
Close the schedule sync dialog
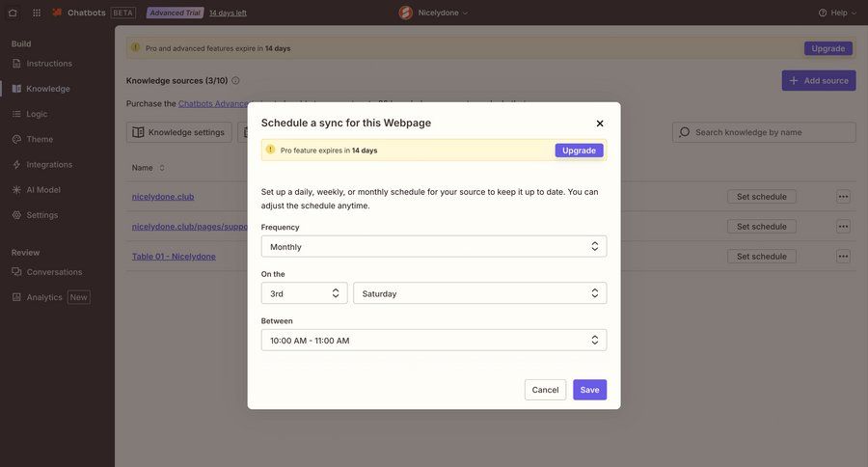(x=600, y=123)
